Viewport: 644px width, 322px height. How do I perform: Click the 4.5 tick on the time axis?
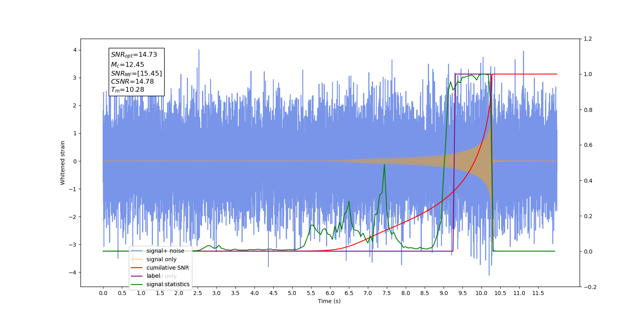click(273, 293)
